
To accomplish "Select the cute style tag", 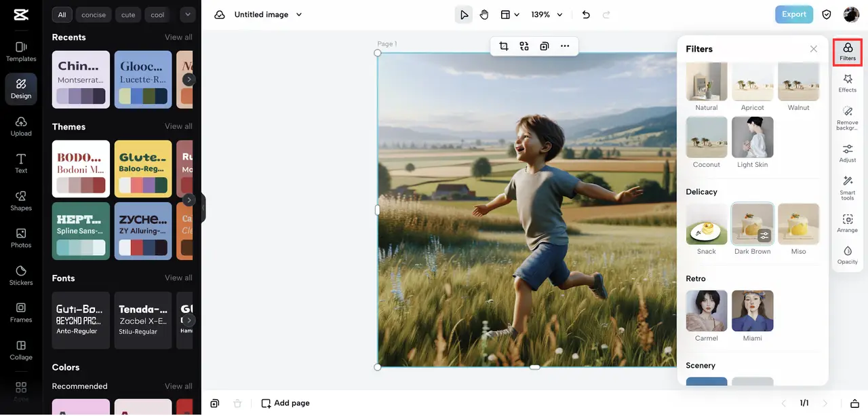I will [128, 15].
